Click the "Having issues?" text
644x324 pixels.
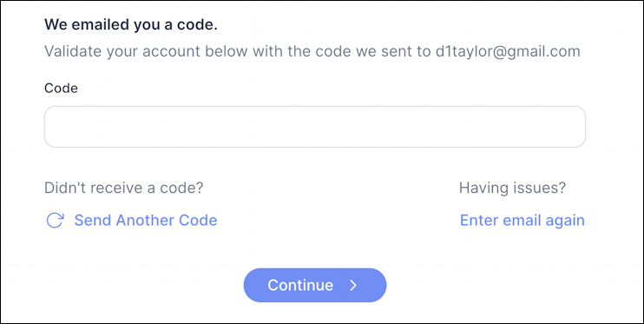512,188
